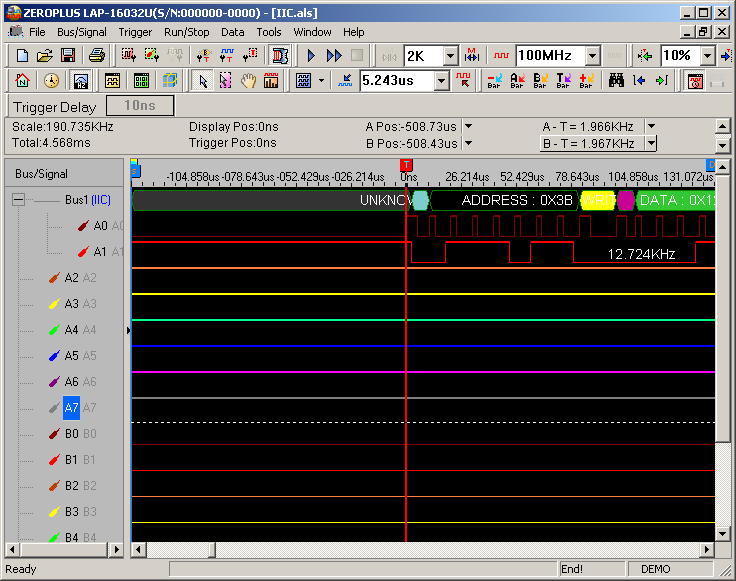Click the A Bar go-to icon

click(x=517, y=81)
